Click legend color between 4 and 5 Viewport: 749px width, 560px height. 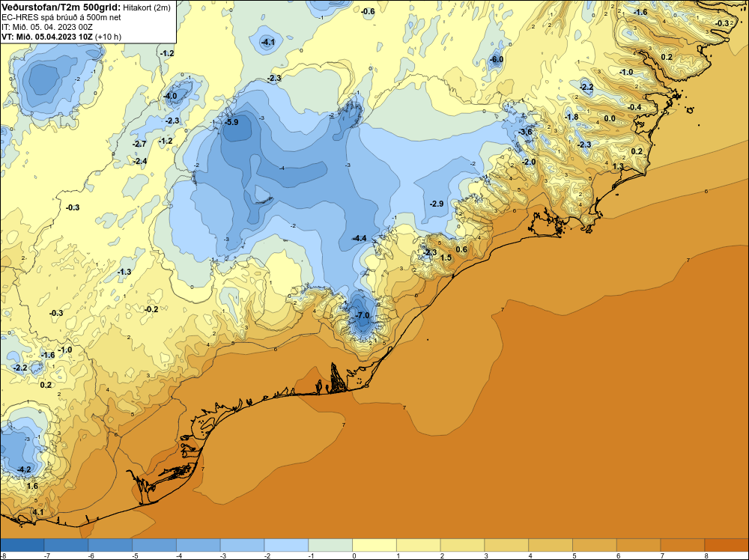551,545
